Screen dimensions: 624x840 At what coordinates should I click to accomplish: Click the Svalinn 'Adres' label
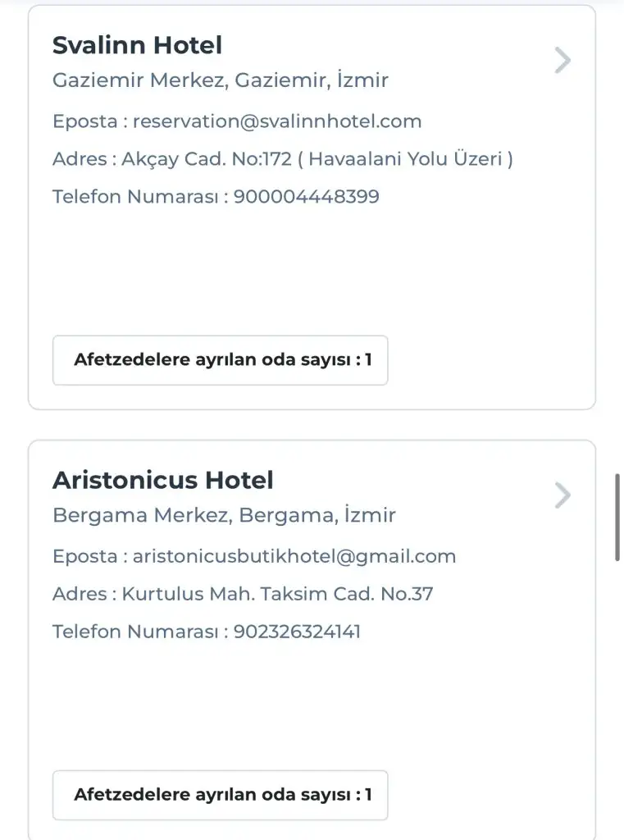pos(79,159)
